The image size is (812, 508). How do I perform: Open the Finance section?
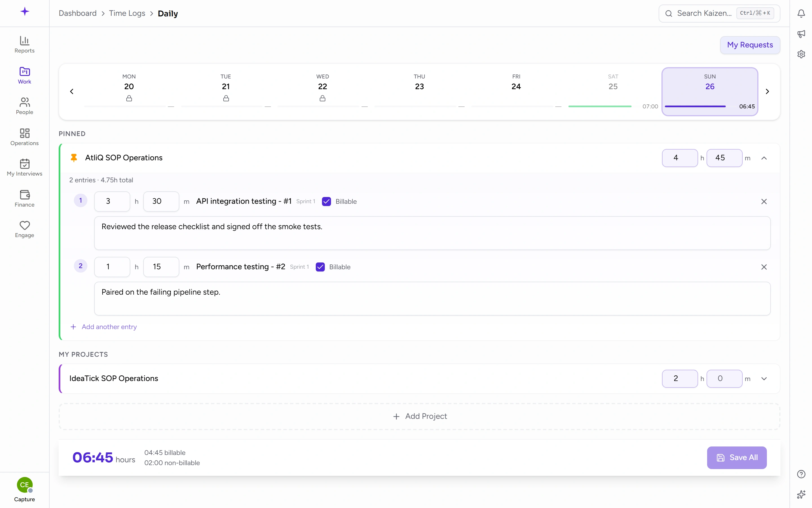(25, 199)
